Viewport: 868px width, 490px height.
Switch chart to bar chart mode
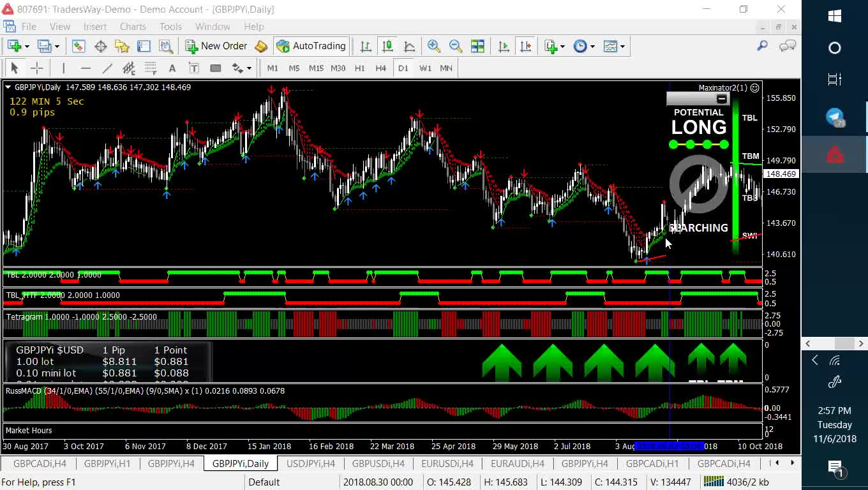(366, 46)
